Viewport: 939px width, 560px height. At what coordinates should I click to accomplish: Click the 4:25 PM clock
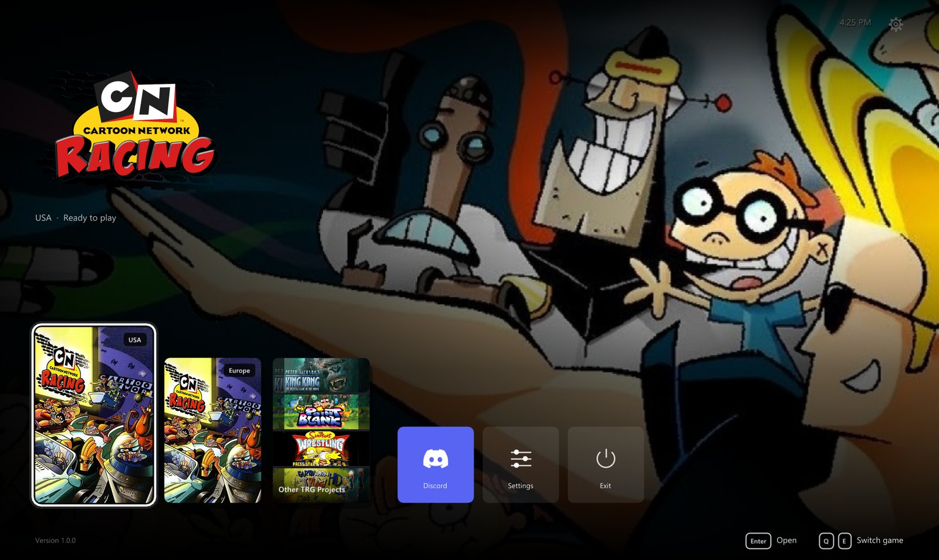point(855,23)
